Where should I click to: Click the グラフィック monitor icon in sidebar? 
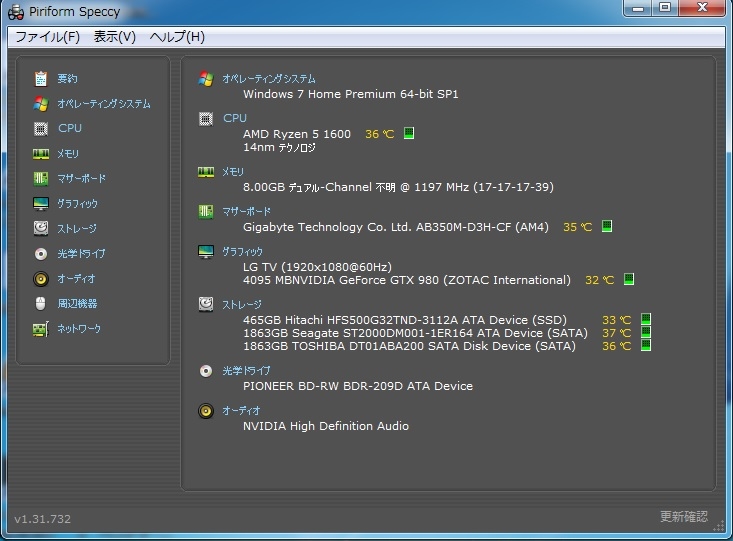tap(41, 204)
